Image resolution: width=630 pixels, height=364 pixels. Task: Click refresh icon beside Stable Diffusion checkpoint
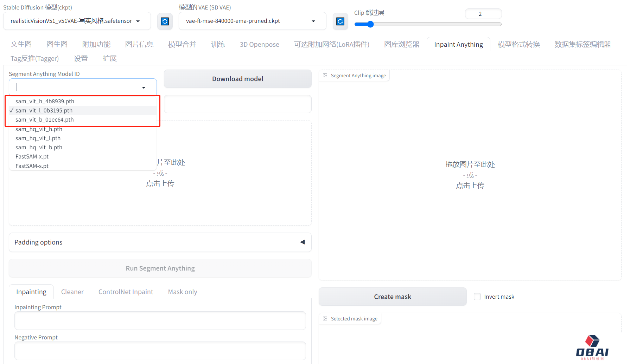pos(165,21)
